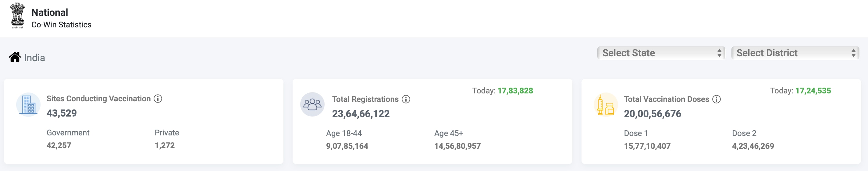Click the India breadcrumb link

click(34, 58)
